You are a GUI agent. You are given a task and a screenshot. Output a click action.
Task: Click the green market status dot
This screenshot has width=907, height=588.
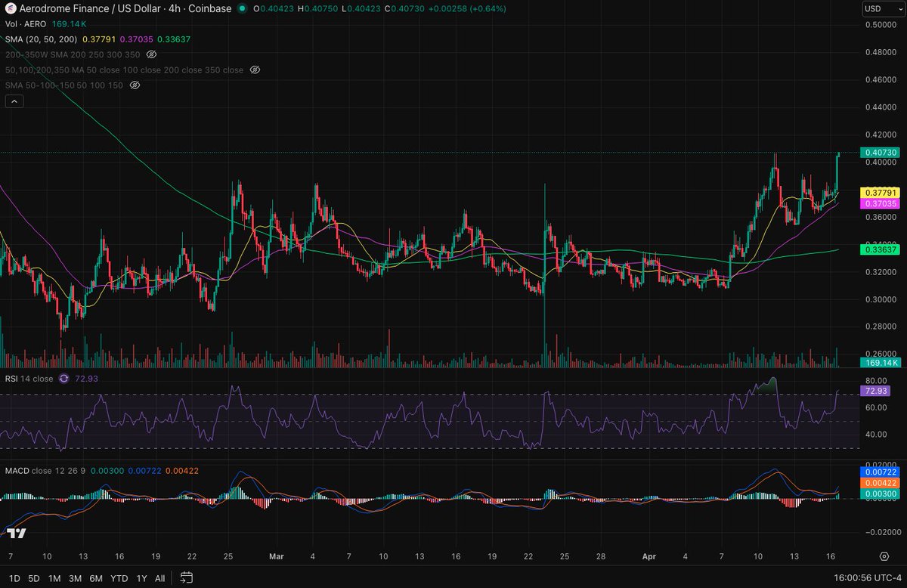click(x=242, y=8)
